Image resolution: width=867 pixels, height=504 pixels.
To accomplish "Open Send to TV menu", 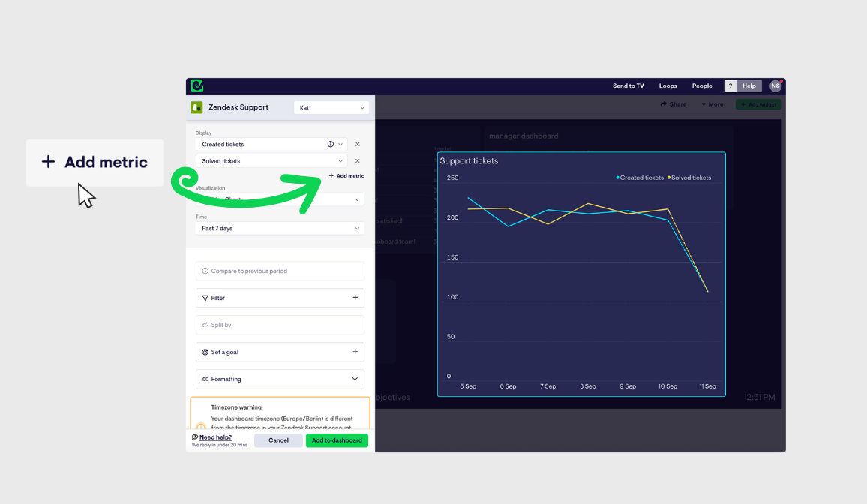I will 628,85.
